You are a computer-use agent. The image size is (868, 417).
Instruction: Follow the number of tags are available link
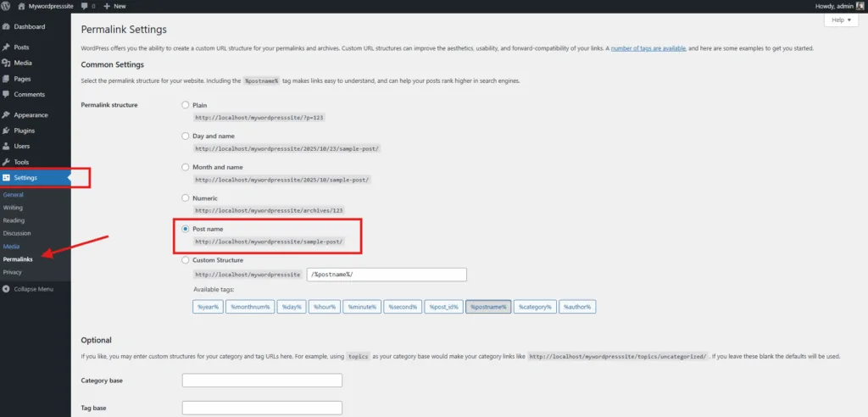pyautogui.click(x=648, y=48)
